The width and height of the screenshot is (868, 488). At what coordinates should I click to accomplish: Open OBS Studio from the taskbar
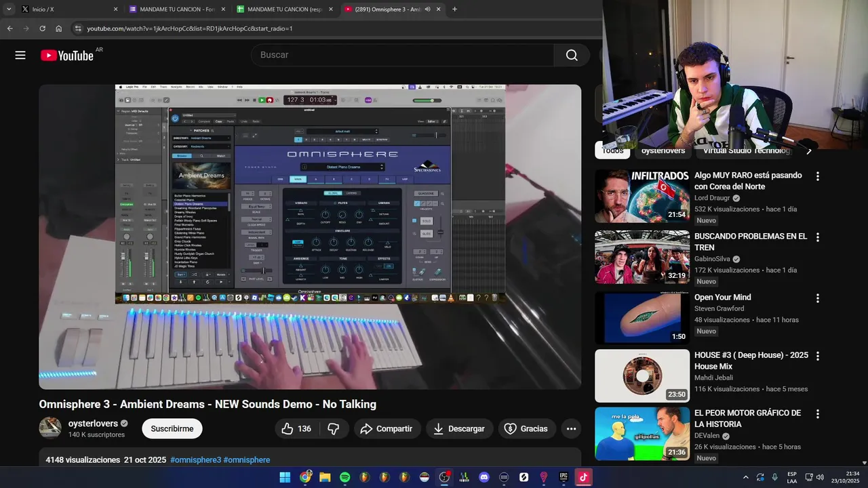pyautogui.click(x=444, y=477)
